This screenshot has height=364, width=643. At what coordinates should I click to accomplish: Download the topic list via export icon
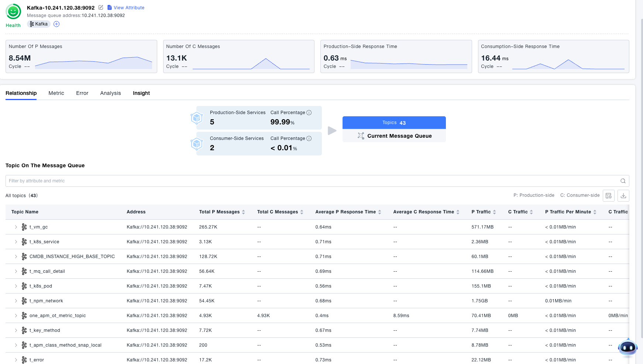pos(623,196)
